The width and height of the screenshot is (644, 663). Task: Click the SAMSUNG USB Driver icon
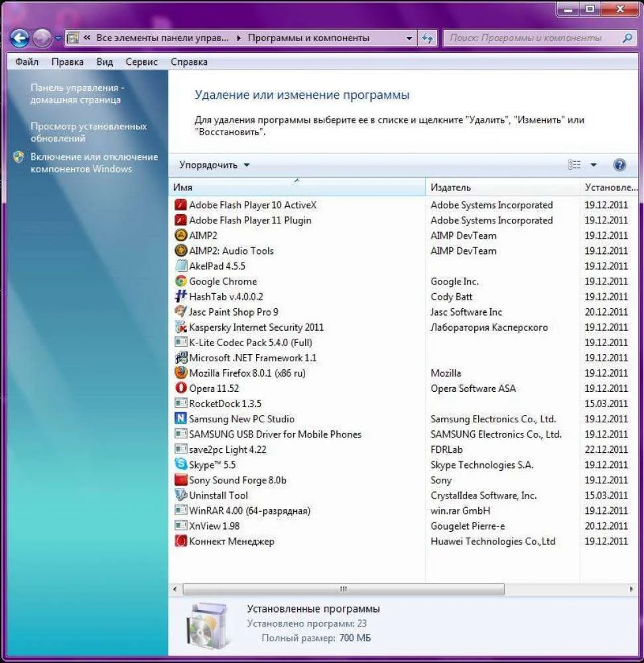pyautogui.click(x=180, y=434)
